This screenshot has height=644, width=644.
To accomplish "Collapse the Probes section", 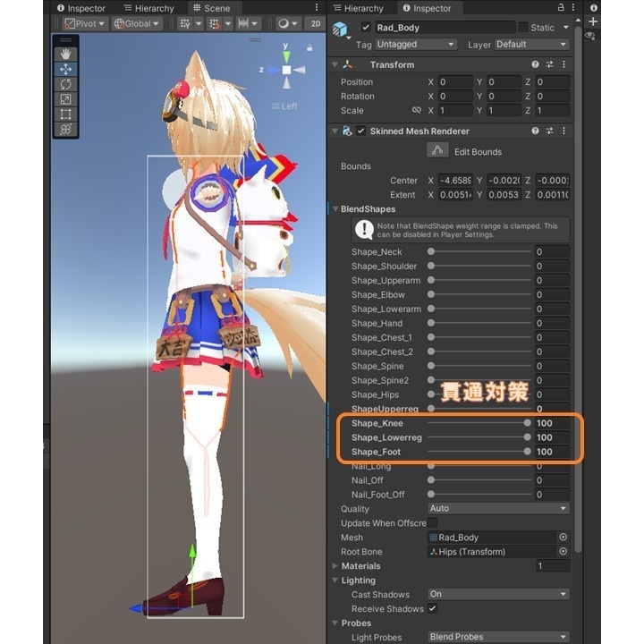I will point(335,623).
